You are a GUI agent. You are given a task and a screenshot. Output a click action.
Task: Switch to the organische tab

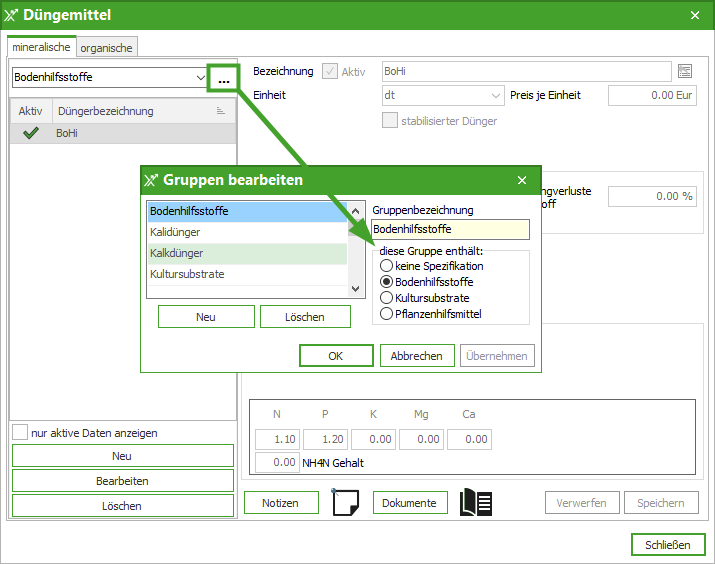point(107,47)
